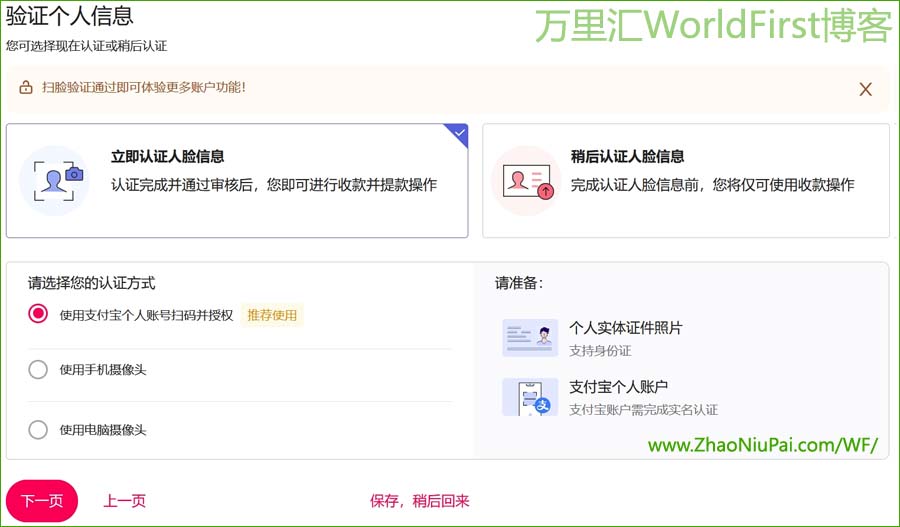The width and height of the screenshot is (900, 527).
Task: Choose 使用电脑摄像头 radio option
Action: [x=38, y=429]
